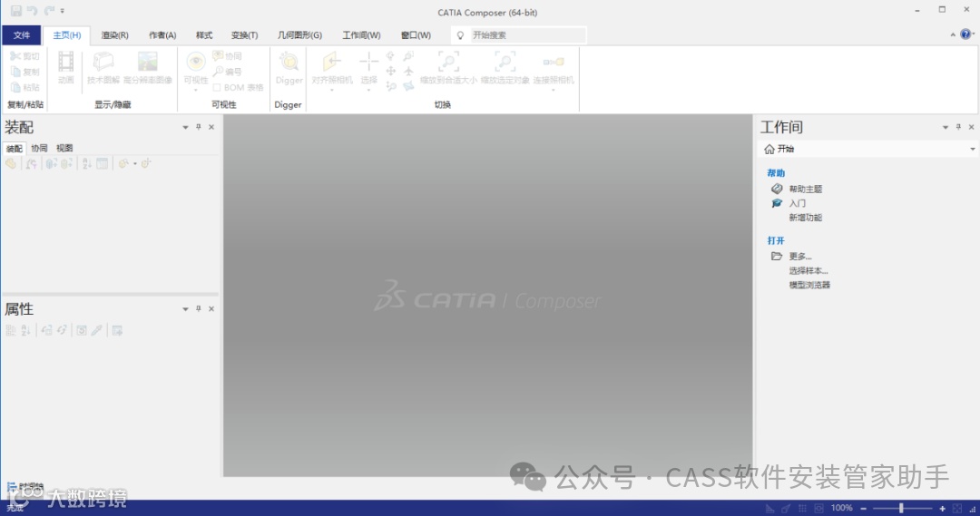This screenshot has width=980, height=516.
Task: Open the 工作间 panel options dropdown arrow
Action: (945, 128)
